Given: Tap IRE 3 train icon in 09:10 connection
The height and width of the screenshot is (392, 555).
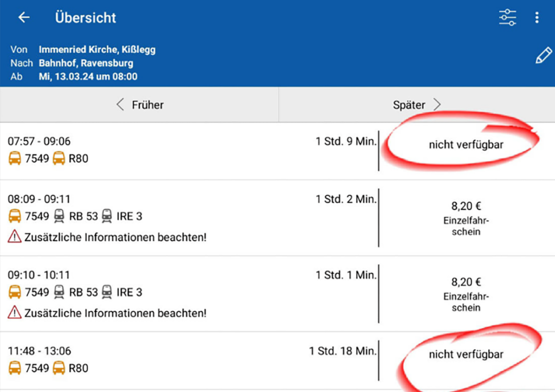Looking at the screenshot, I should [107, 292].
